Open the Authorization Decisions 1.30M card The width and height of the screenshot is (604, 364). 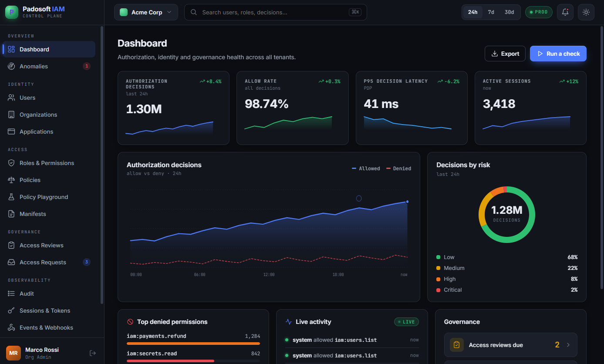tap(173, 108)
